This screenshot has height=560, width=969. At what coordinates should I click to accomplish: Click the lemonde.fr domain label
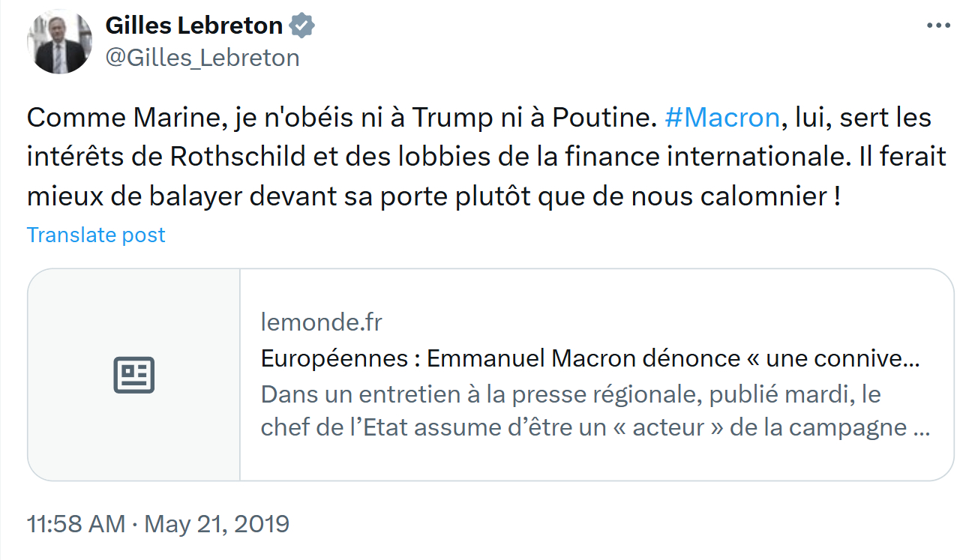point(321,322)
